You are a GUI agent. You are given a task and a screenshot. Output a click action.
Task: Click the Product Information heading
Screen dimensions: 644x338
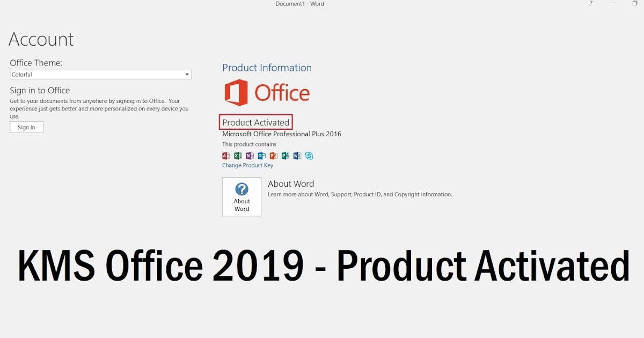coord(267,68)
